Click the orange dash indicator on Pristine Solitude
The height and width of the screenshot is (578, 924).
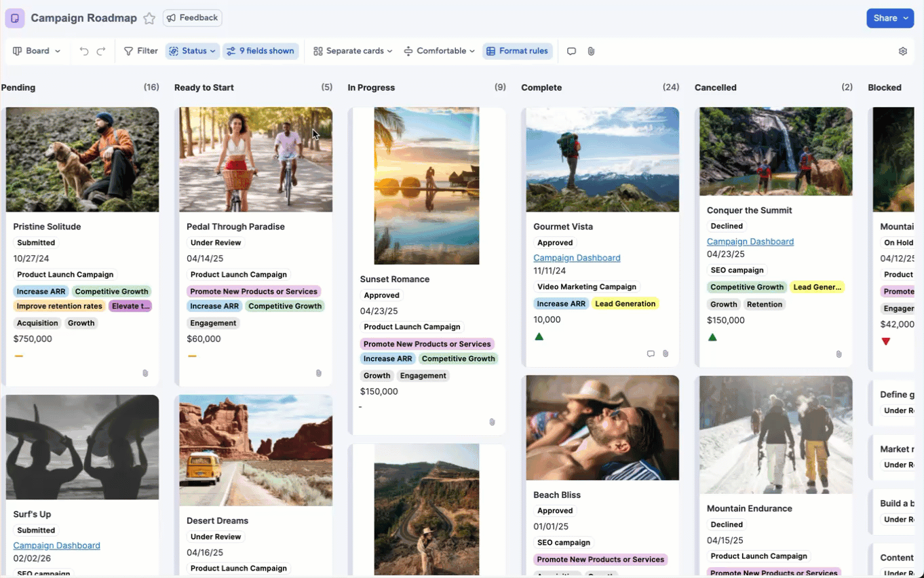tap(19, 356)
